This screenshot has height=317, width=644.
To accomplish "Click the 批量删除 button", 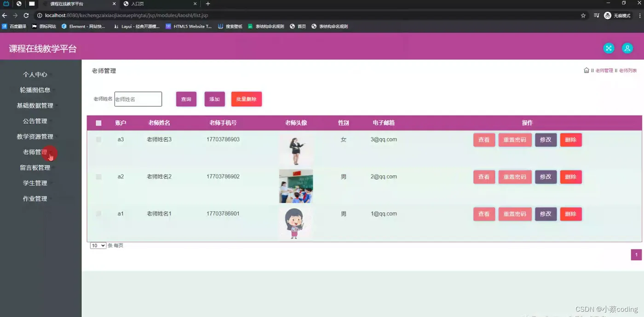I will click(x=247, y=99).
